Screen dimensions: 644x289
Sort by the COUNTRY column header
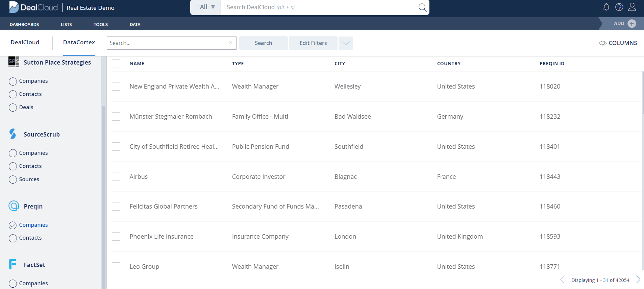pyautogui.click(x=449, y=64)
